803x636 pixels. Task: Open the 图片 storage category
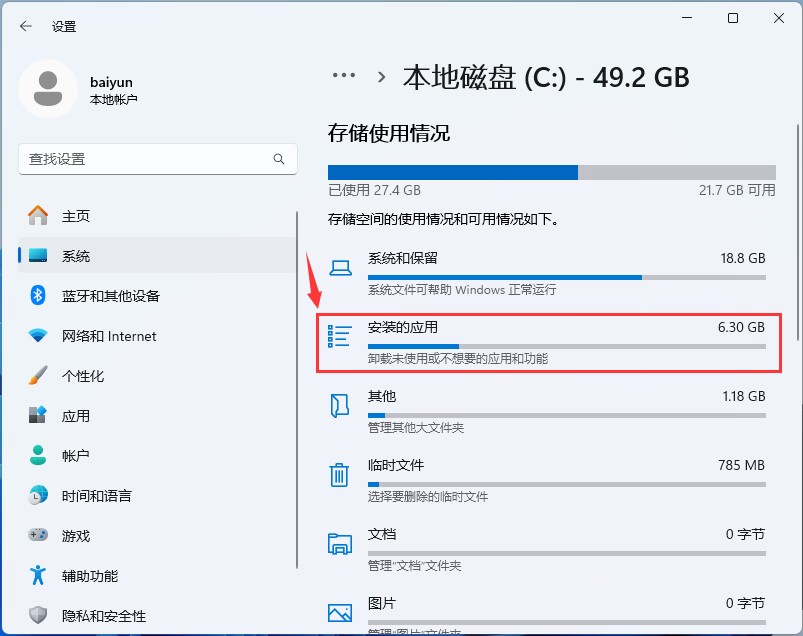[549, 613]
